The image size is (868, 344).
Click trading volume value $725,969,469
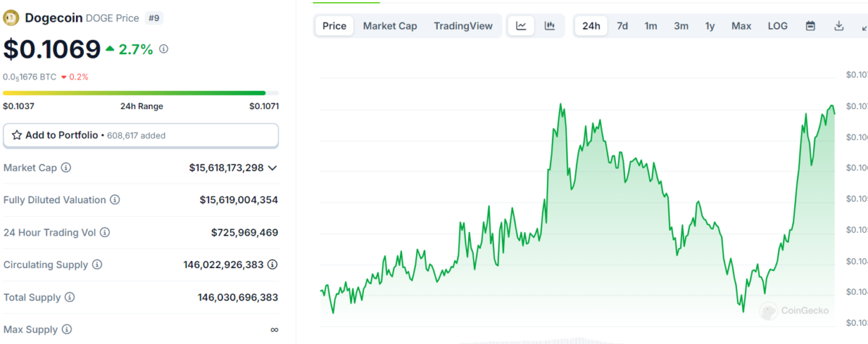pos(244,233)
